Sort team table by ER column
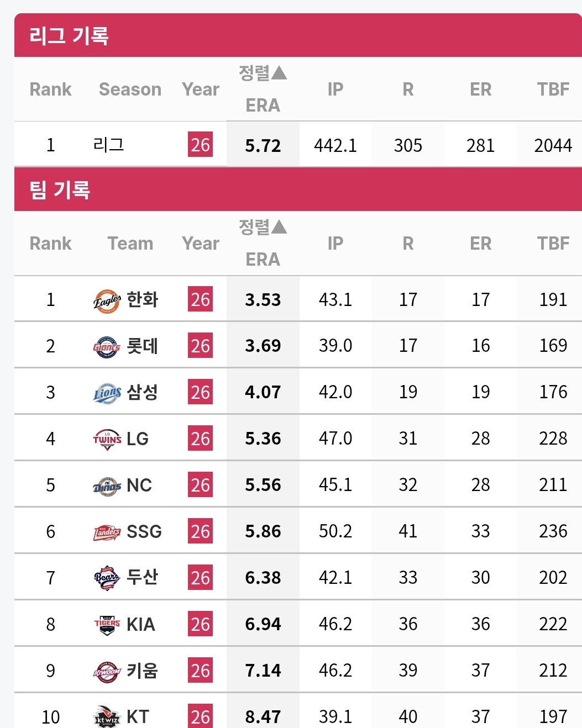 [480, 243]
